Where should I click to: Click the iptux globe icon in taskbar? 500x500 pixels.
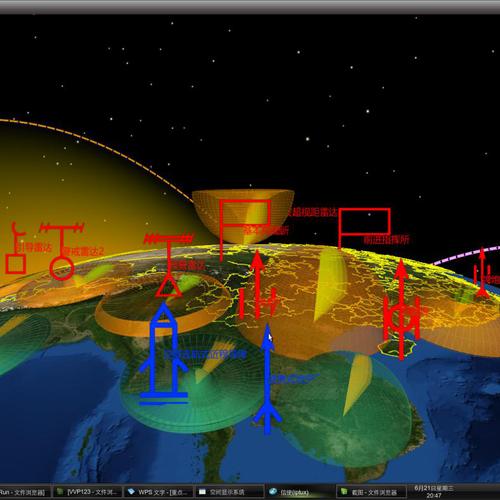click(273, 491)
